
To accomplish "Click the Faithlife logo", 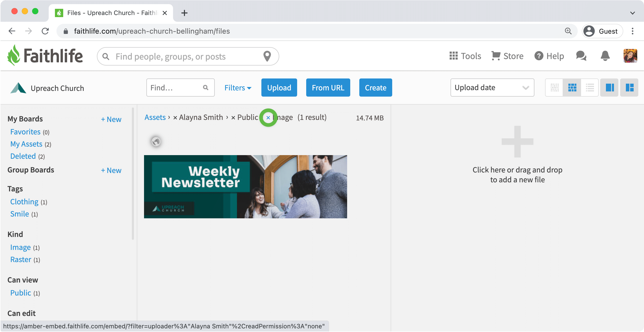I will pos(45,56).
